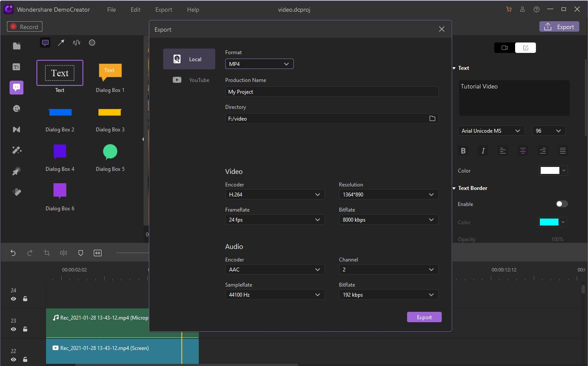Add a marker on the timeline
Image resolution: width=588 pixels, height=366 pixels.
click(x=81, y=253)
